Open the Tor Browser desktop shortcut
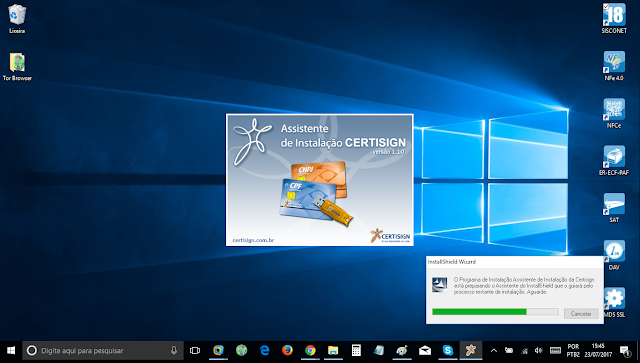This screenshot has height=363, width=640. tap(17, 66)
